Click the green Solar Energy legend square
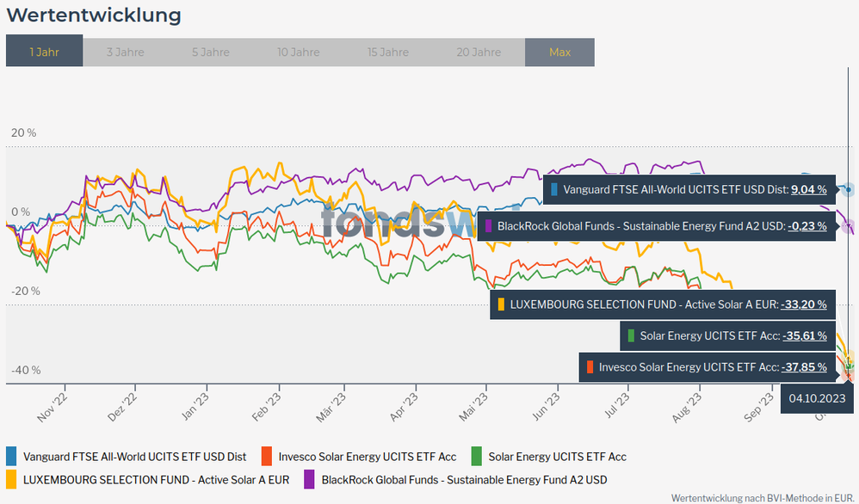The image size is (859, 504). (x=476, y=457)
